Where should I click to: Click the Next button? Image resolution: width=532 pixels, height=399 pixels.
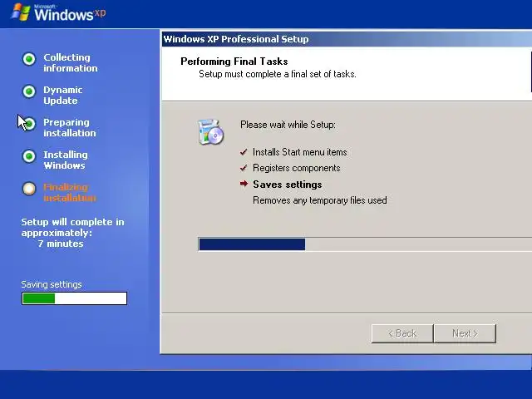(465, 333)
